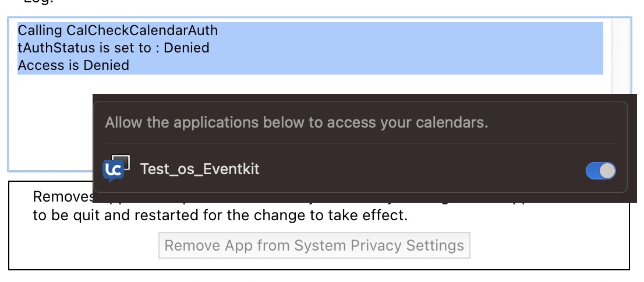Click the 'Log:' label above the field
The image size is (644, 282).
click(38, 2)
